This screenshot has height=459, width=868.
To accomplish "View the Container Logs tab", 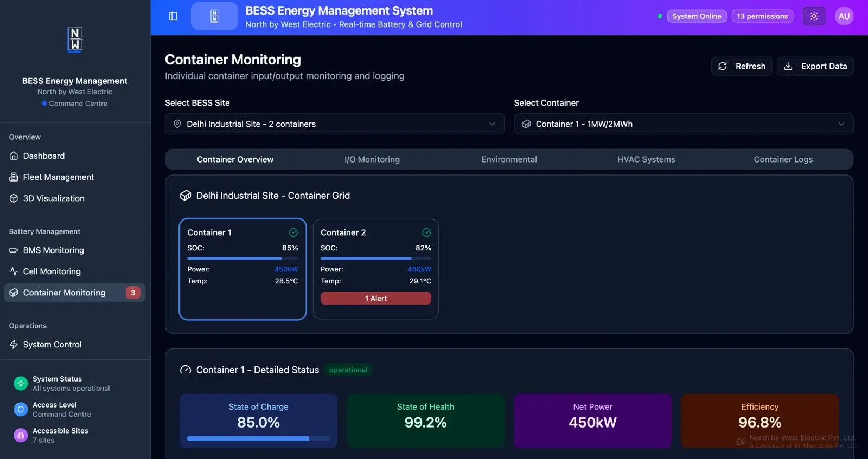I will click(x=783, y=159).
